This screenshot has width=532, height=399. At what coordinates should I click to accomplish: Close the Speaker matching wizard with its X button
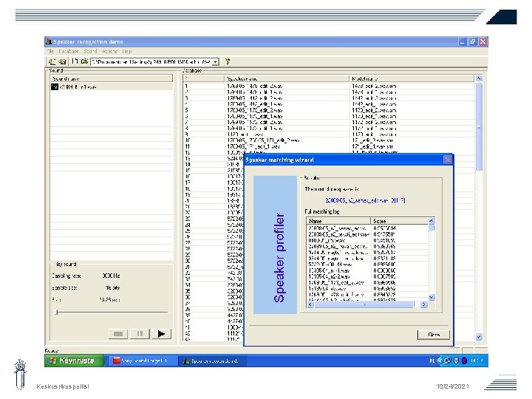[448, 160]
